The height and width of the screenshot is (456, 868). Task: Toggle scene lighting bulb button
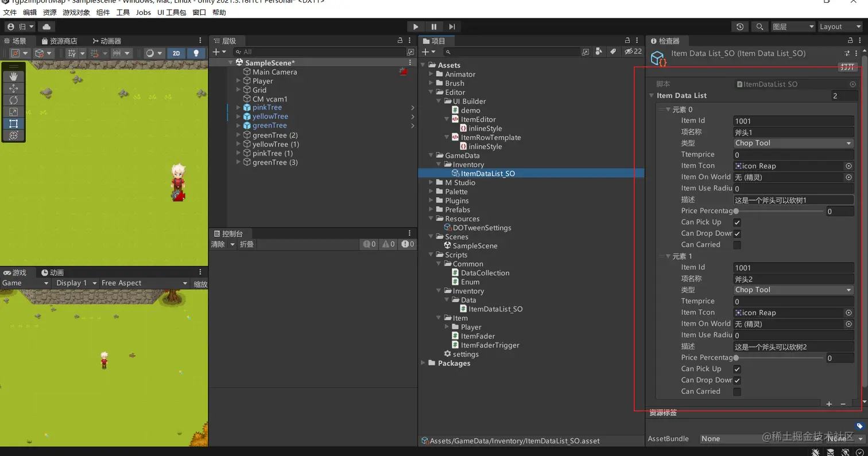click(x=196, y=53)
